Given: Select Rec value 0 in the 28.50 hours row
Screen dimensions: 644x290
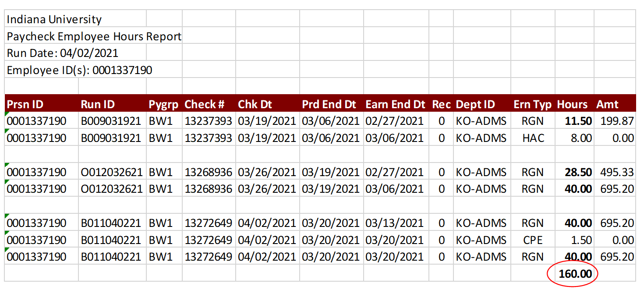Looking at the screenshot, I should [442, 172].
